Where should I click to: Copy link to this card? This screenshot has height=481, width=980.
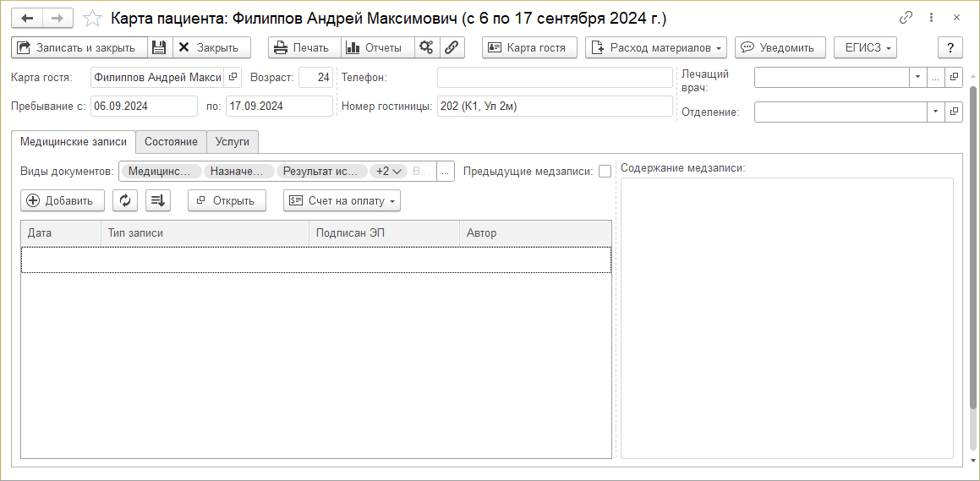pyautogui.click(x=906, y=18)
